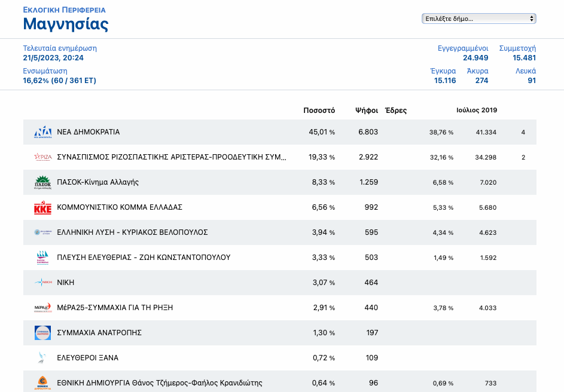The height and width of the screenshot is (392, 564).
Task: Open the ΠΑΣΟΚ-Κίνημα Αλλαγής party name
Action: [x=97, y=182]
